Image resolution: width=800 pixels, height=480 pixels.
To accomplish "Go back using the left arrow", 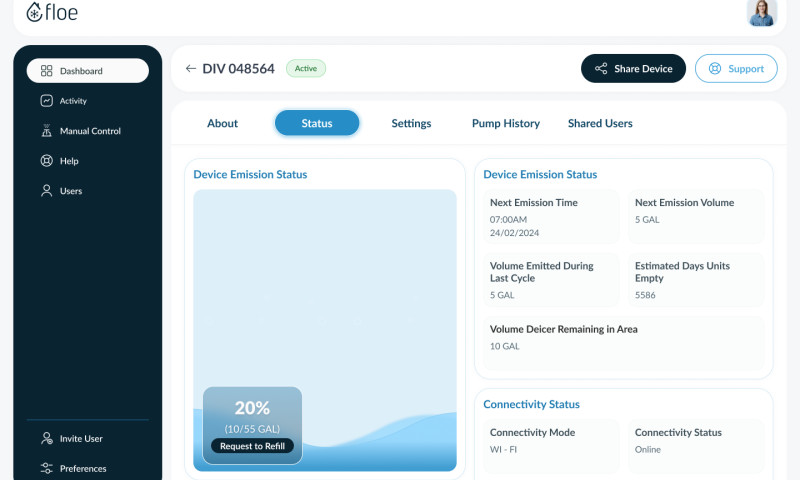I will pyautogui.click(x=191, y=69).
